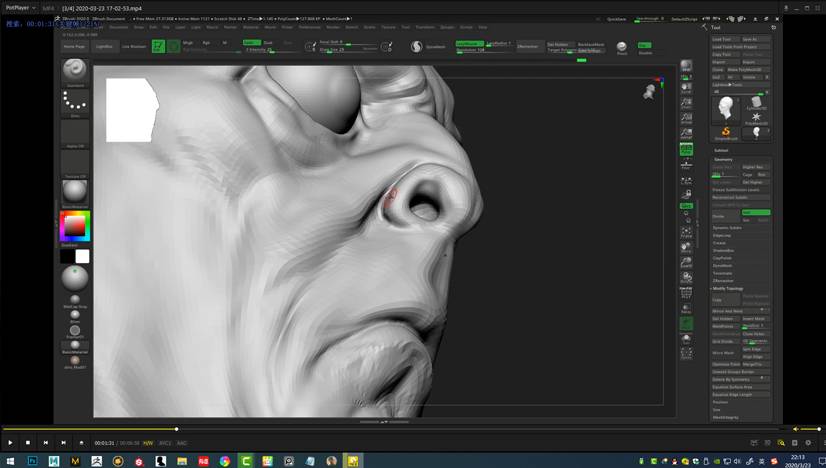
Task: Click the AAHalf icon
Action: (686, 133)
